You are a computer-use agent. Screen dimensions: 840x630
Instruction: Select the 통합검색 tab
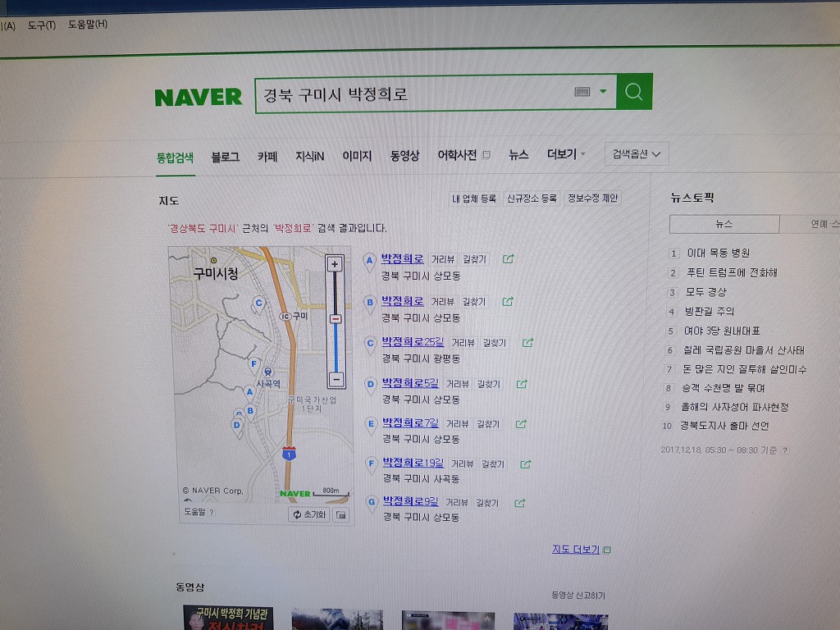tap(176, 158)
